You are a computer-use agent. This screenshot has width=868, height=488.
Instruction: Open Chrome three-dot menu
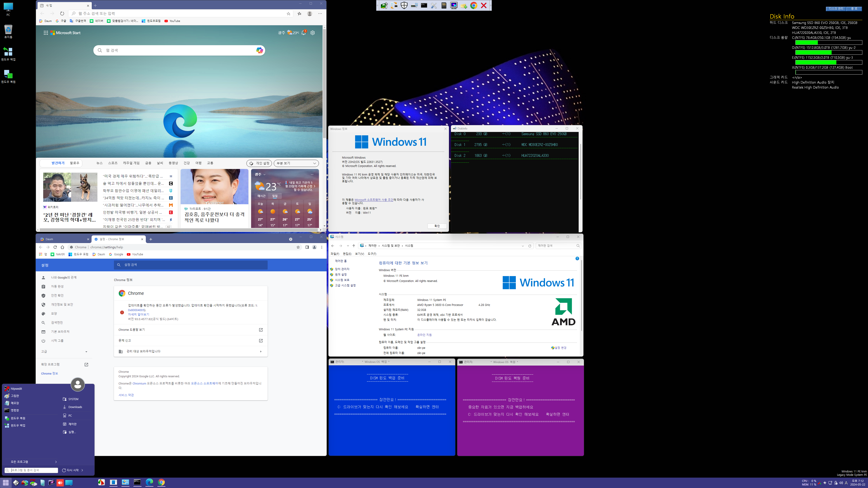pyautogui.click(x=322, y=247)
